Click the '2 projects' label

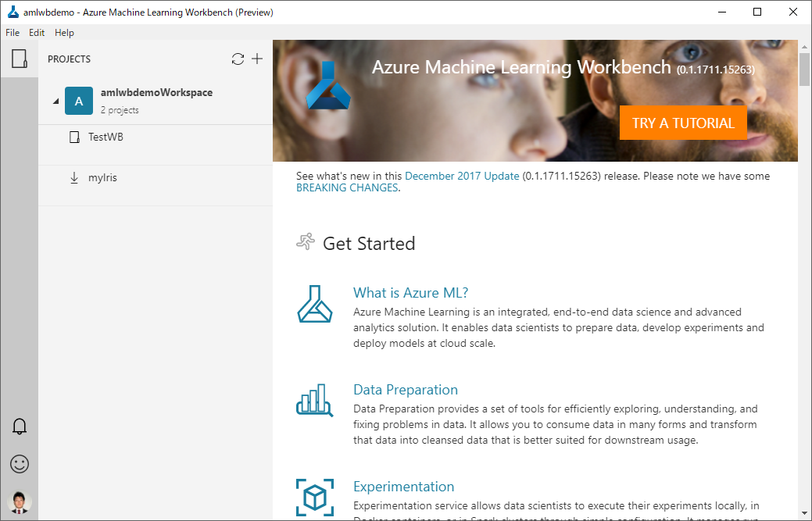120,110
